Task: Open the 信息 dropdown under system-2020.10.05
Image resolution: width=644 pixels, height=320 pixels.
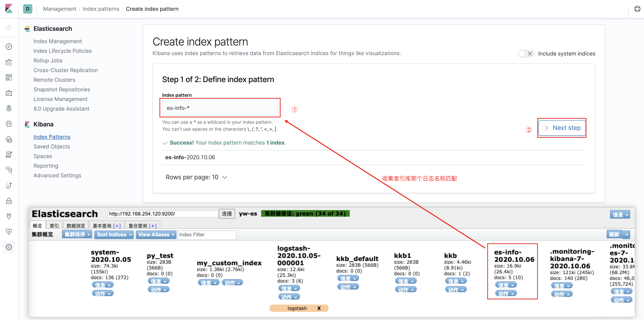Action: [x=103, y=285]
